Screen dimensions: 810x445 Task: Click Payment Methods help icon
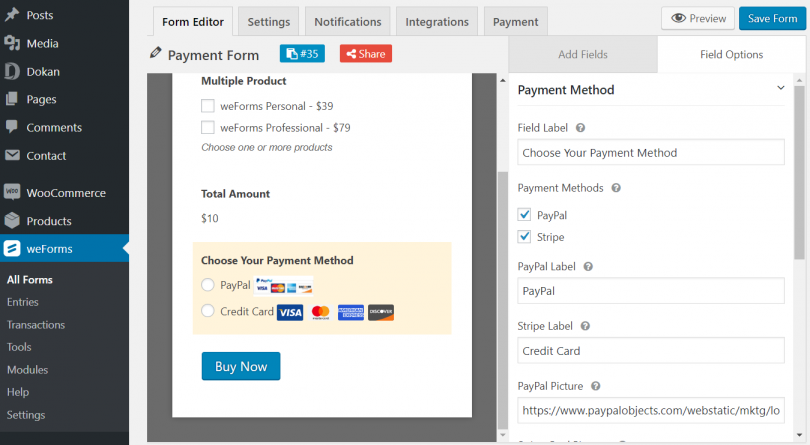(x=616, y=188)
